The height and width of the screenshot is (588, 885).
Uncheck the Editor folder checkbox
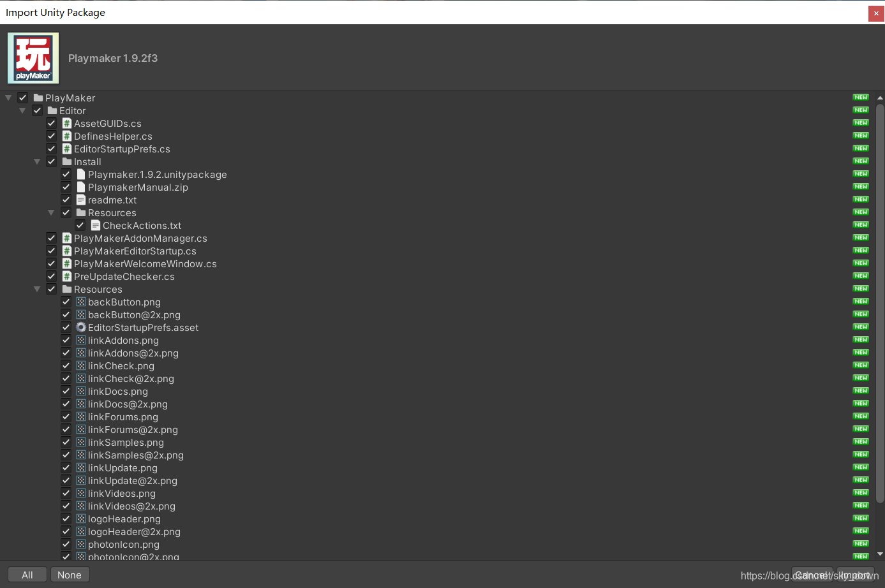click(37, 110)
